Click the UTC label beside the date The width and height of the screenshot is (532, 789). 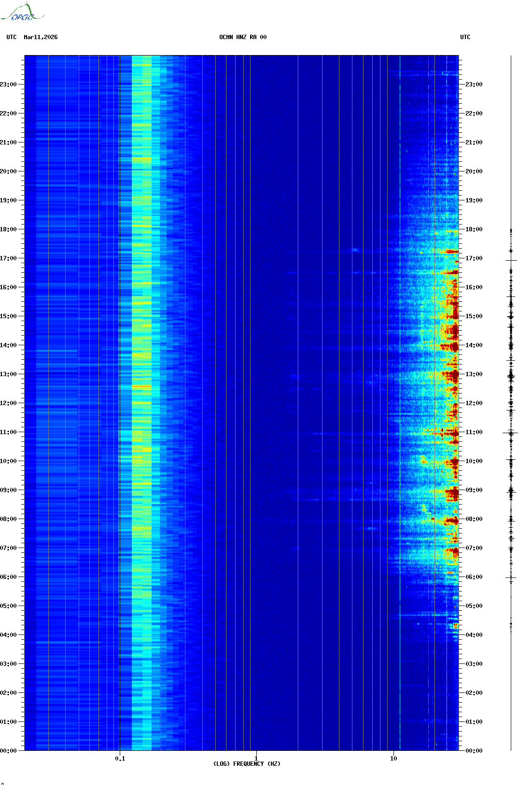point(12,37)
